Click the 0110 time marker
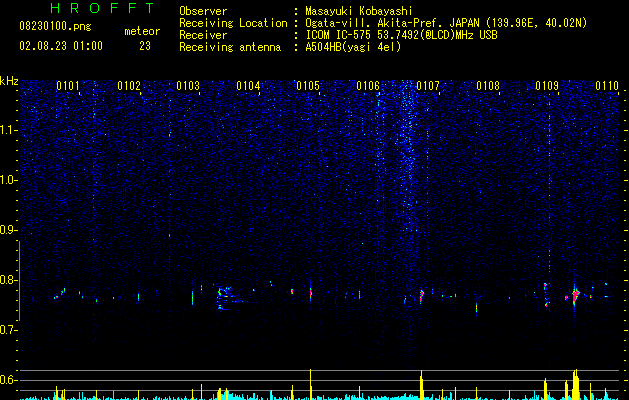The image size is (629, 400). (607, 86)
